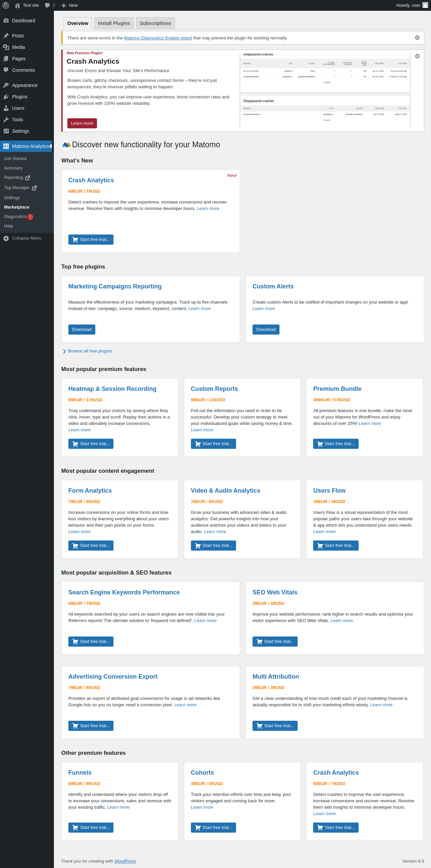Click the Crash Analytics banner screenshot
The image size is (431, 868).
325,90
